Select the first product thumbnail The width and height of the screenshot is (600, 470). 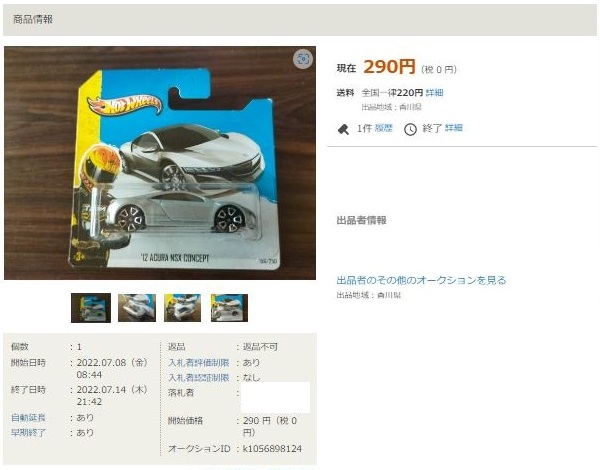click(91, 308)
